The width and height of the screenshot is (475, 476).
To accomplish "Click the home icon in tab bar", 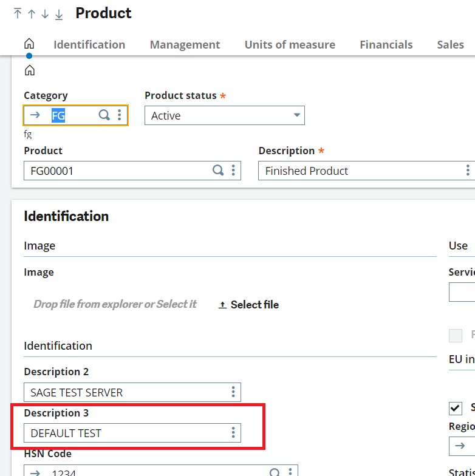I will (x=29, y=44).
